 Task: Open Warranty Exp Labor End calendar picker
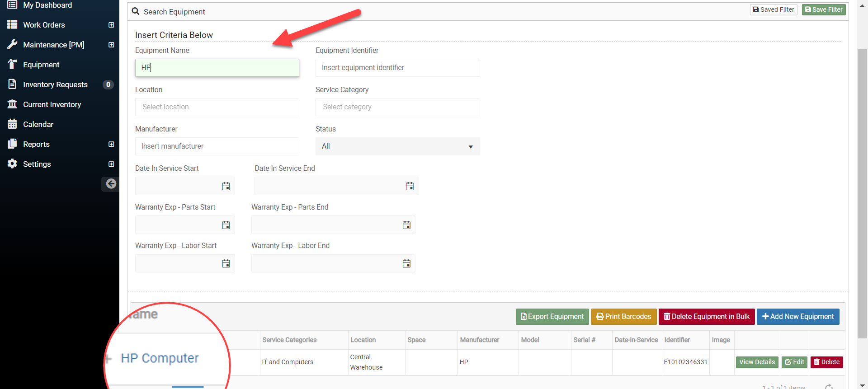[406, 263]
